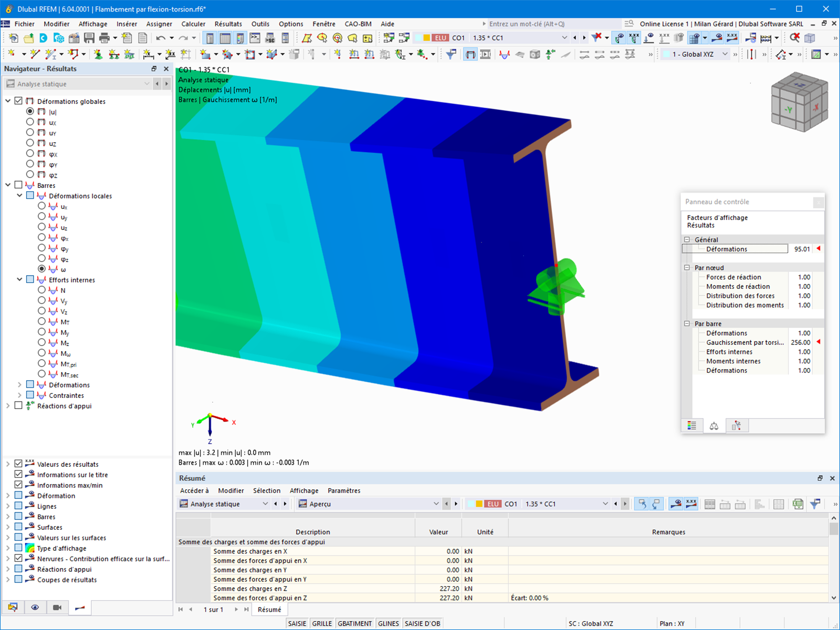Screen dimensions: 840x630
Task: Click the new model document icon
Action: pos(14,38)
